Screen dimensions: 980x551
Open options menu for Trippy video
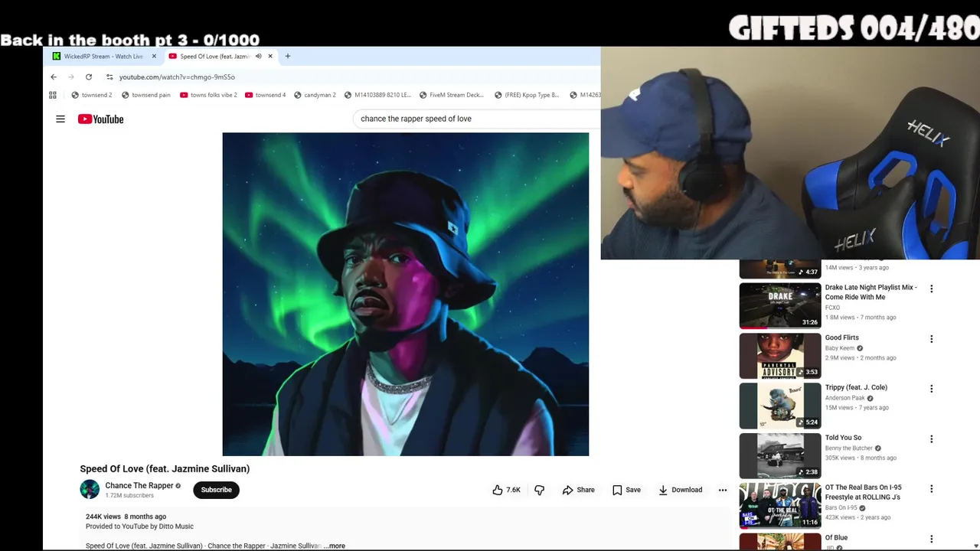coord(931,389)
